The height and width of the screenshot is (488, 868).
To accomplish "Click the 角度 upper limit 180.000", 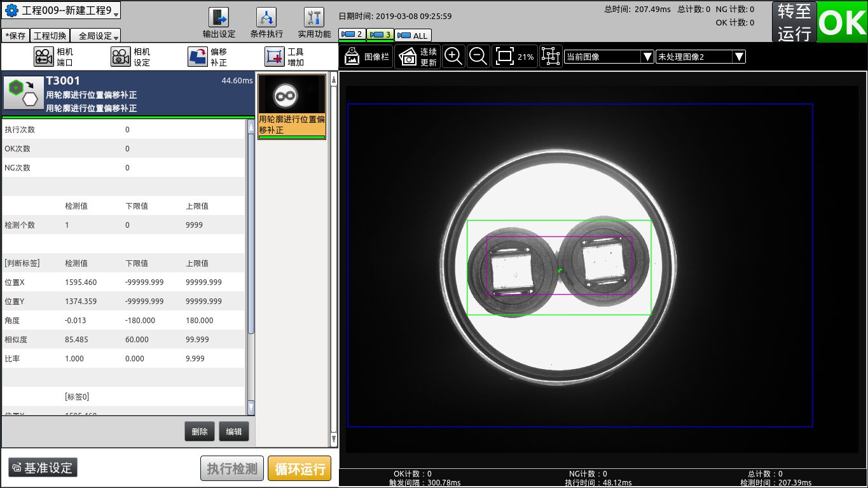I will 199,321.
